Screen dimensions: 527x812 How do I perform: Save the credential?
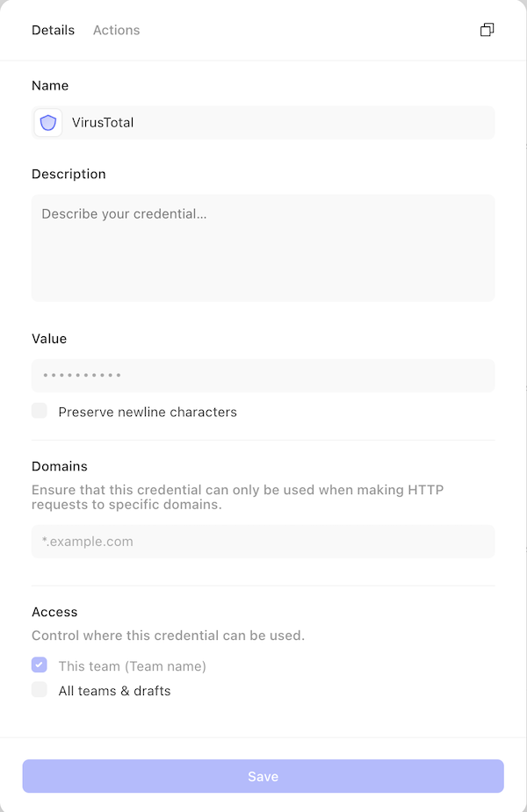tap(263, 776)
